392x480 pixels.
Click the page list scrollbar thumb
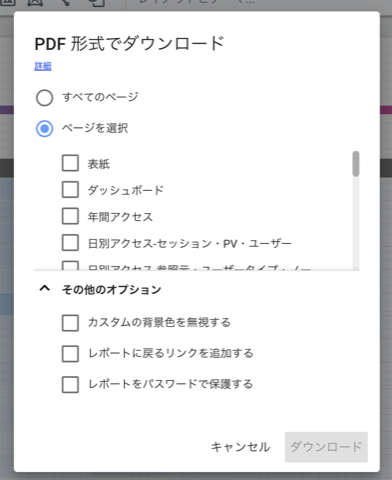click(356, 164)
